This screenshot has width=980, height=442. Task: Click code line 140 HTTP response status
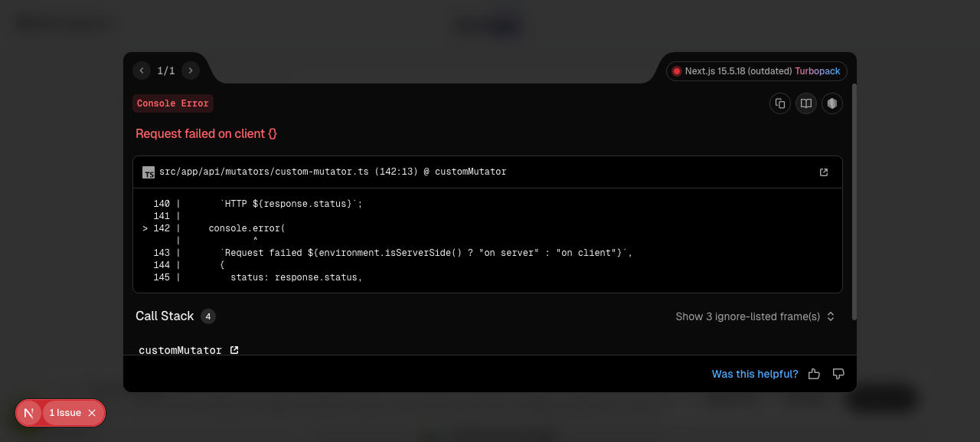pyautogui.click(x=291, y=204)
